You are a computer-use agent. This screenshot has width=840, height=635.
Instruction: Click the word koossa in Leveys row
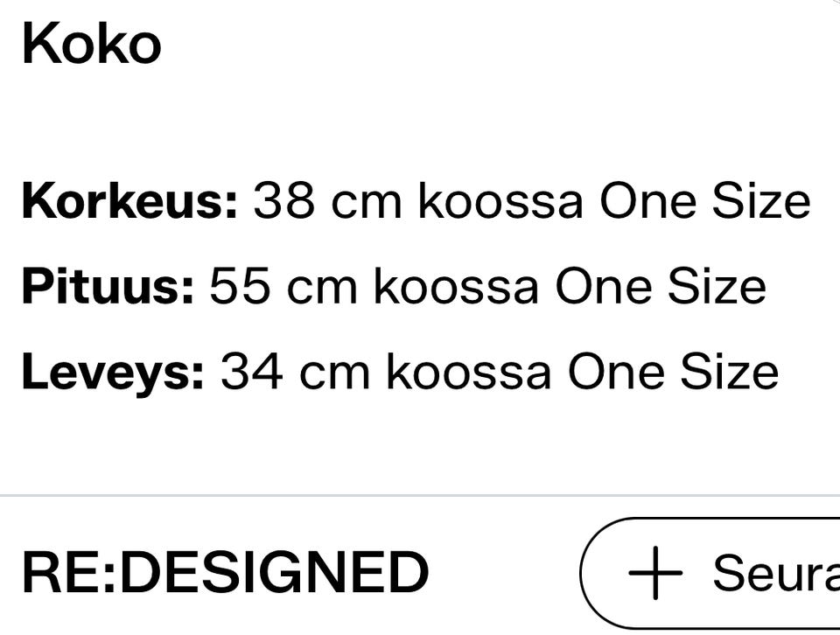[x=468, y=372]
